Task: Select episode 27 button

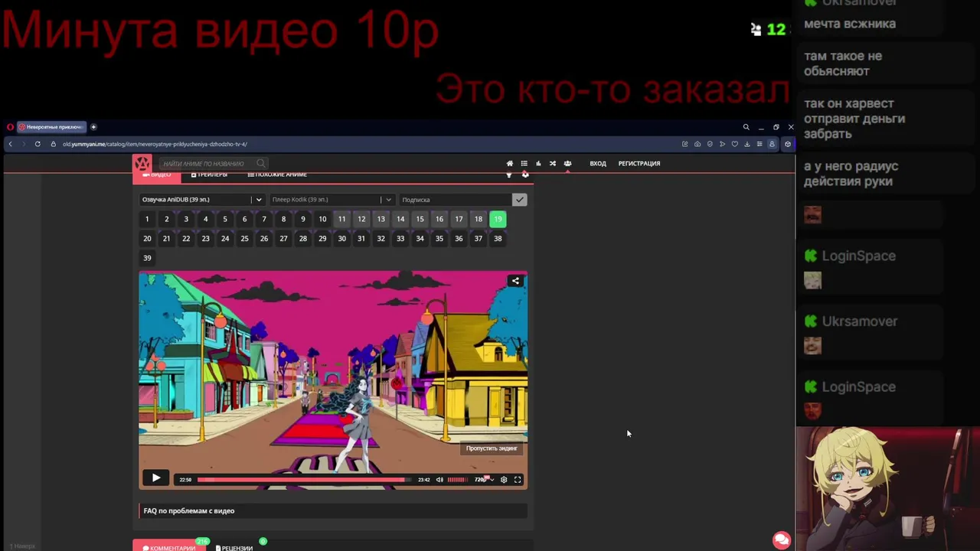Action: [x=283, y=239]
